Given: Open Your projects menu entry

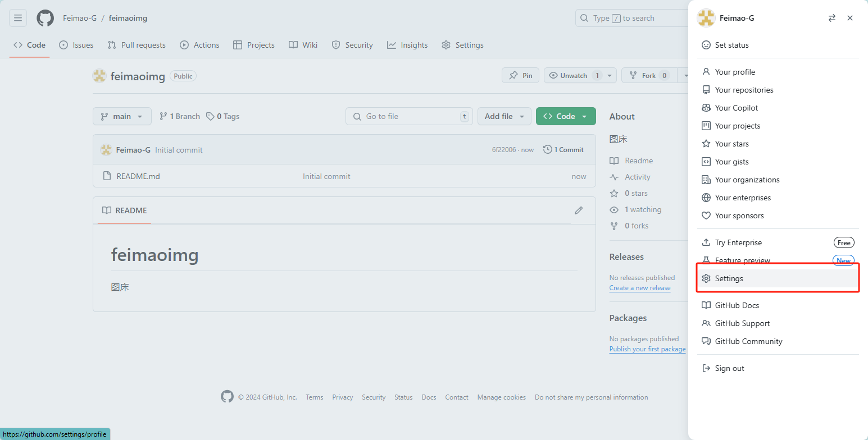Looking at the screenshot, I should point(778,126).
